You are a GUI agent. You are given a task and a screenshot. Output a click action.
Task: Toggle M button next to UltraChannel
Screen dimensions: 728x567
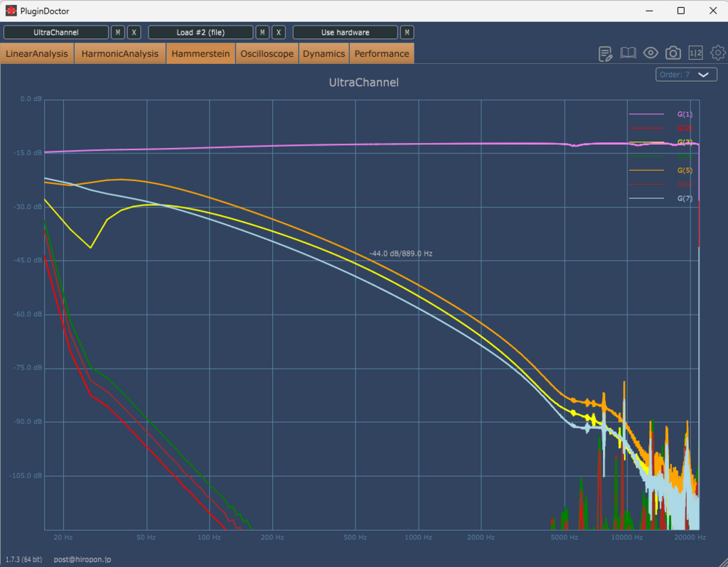tap(118, 33)
